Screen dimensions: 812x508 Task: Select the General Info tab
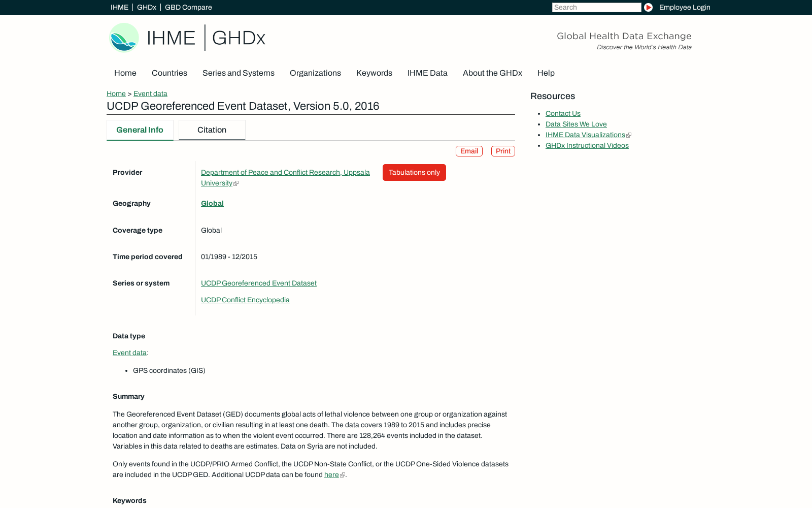pyautogui.click(x=140, y=130)
